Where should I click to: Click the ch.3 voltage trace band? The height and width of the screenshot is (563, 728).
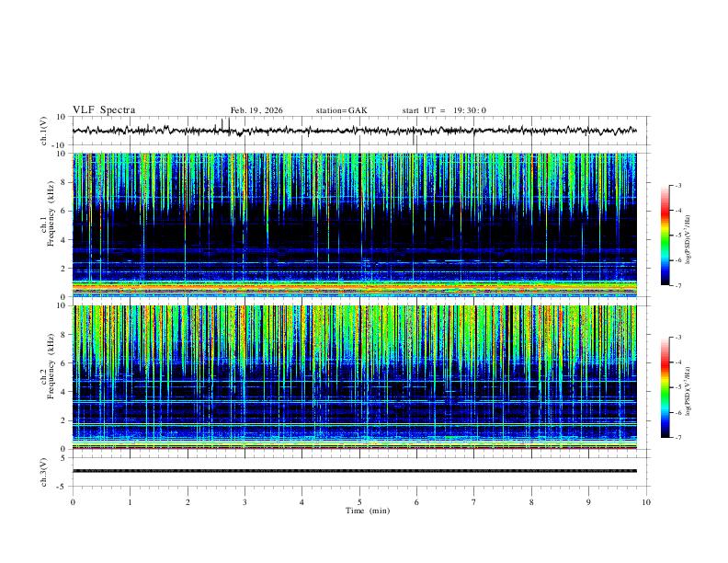354,471
